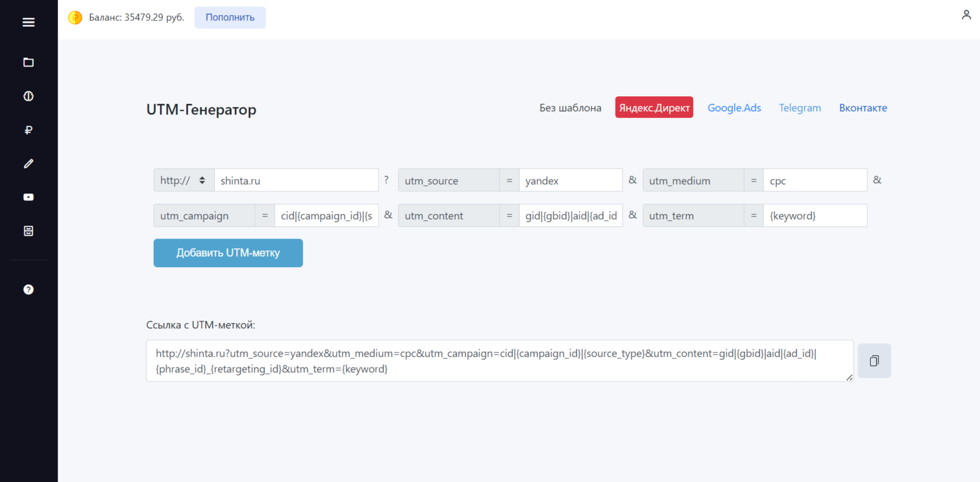Open the ruble finance icon

click(x=28, y=130)
